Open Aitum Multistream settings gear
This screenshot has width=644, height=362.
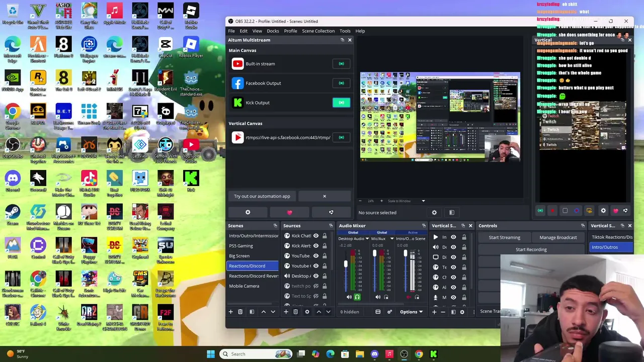pyautogui.click(x=248, y=212)
